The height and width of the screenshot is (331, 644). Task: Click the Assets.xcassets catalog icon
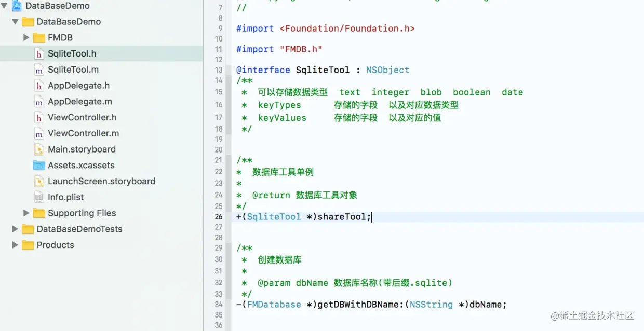pyautogui.click(x=39, y=165)
